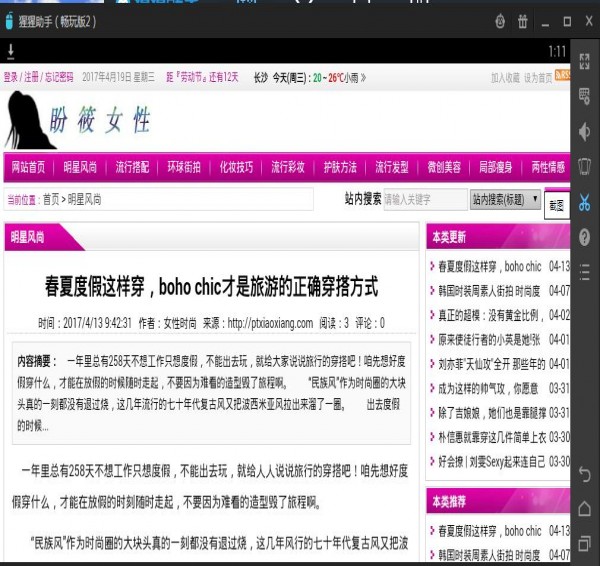Open the 流行发型 navigation tab

pos(392,167)
